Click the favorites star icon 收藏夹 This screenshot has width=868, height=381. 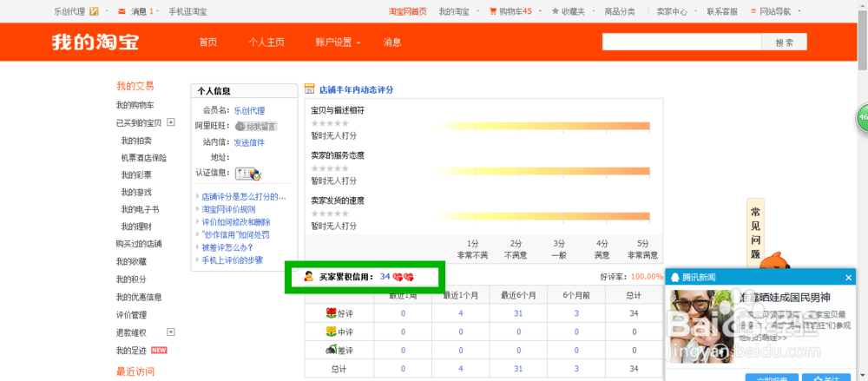pos(556,11)
